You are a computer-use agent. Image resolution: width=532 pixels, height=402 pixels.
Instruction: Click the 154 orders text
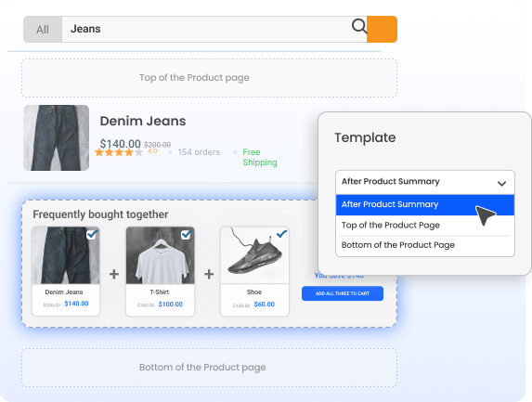[199, 152]
